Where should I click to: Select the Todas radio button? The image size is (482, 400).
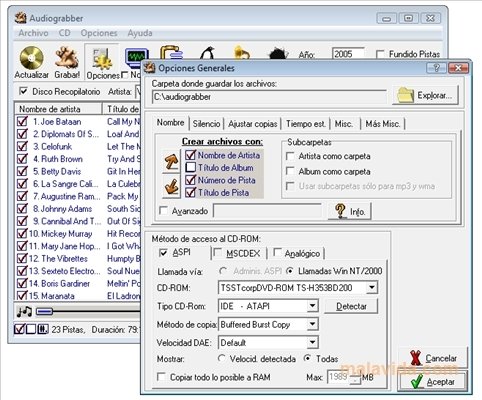click(307, 359)
